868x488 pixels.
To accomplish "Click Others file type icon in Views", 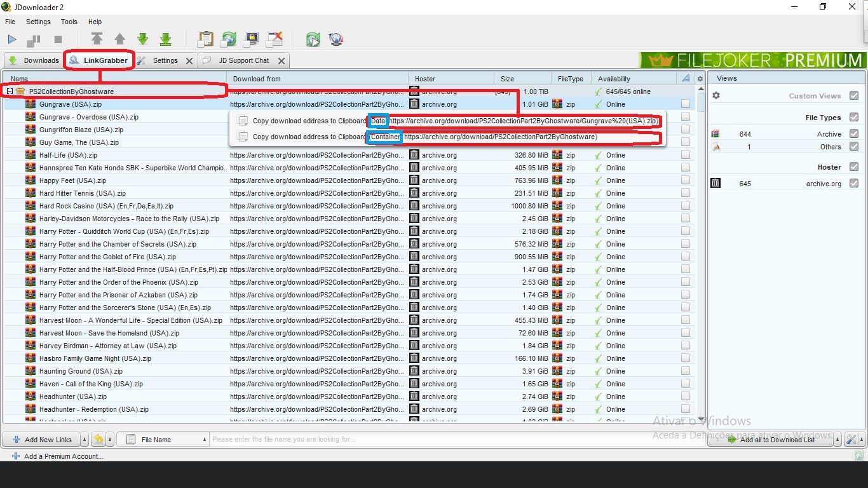I will [x=715, y=147].
